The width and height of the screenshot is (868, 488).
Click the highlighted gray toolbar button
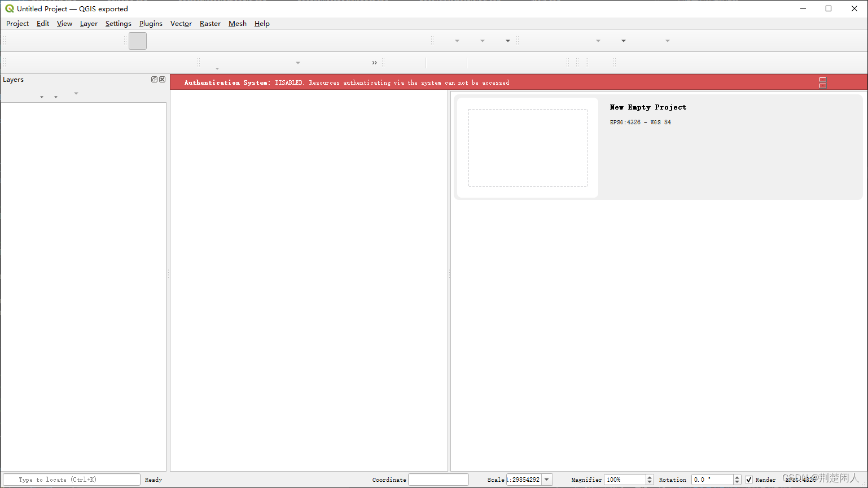(x=138, y=41)
